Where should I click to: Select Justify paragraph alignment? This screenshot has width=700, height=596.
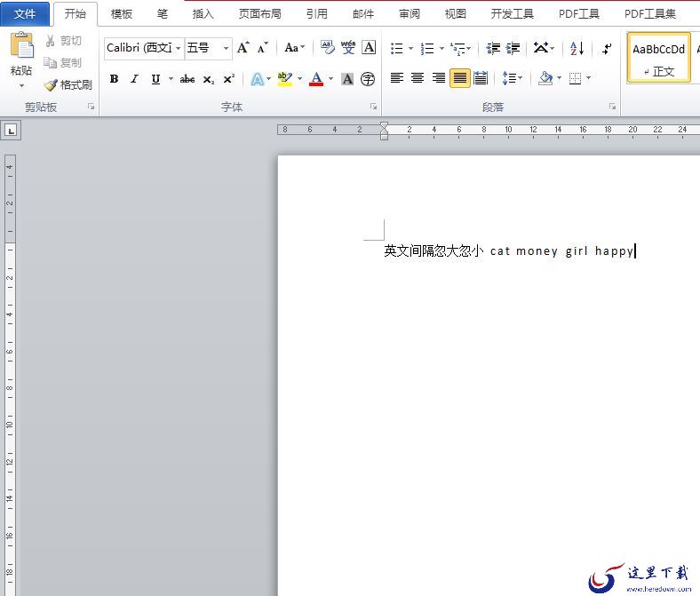click(460, 78)
